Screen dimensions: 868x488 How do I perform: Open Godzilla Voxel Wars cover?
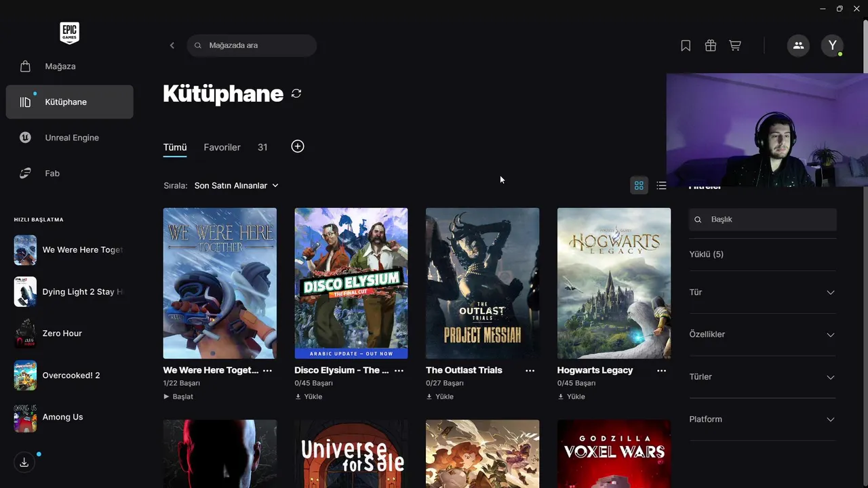click(x=614, y=453)
